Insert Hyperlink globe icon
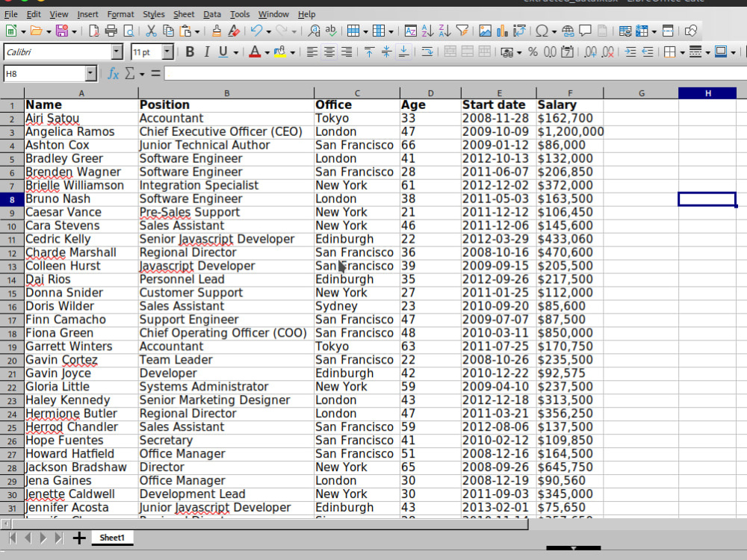The image size is (747, 560). 568,31
